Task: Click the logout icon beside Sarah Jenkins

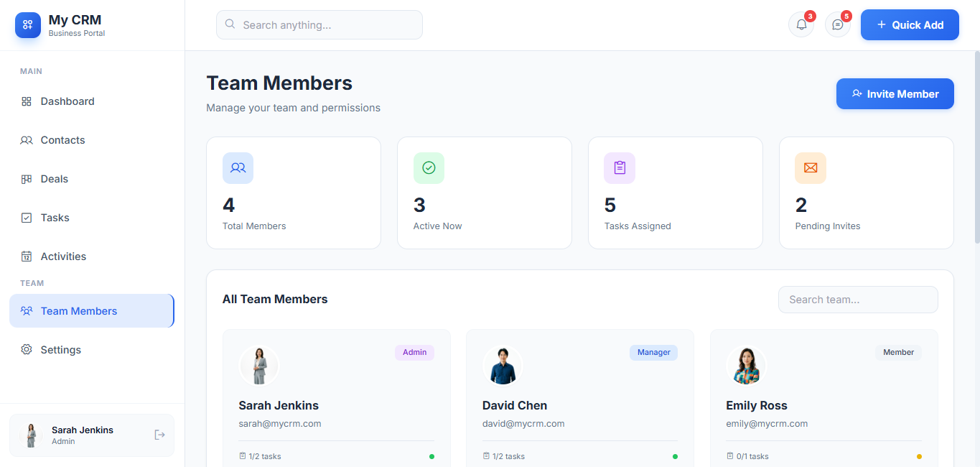Action: point(159,435)
